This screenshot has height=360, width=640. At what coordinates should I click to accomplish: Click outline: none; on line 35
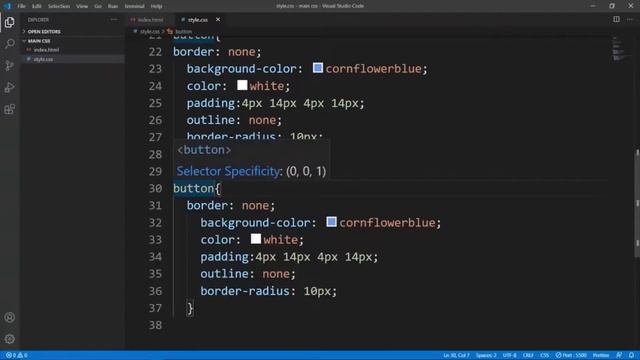pyautogui.click(x=248, y=273)
